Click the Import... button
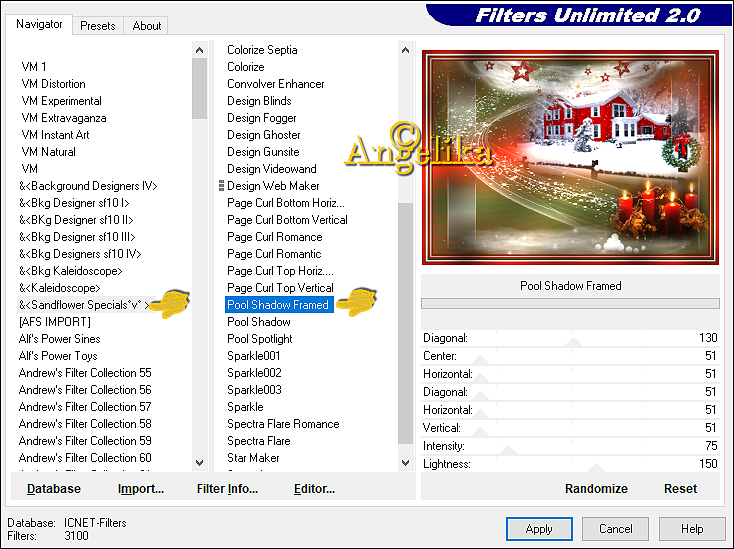The image size is (734, 549). [141, 489]
